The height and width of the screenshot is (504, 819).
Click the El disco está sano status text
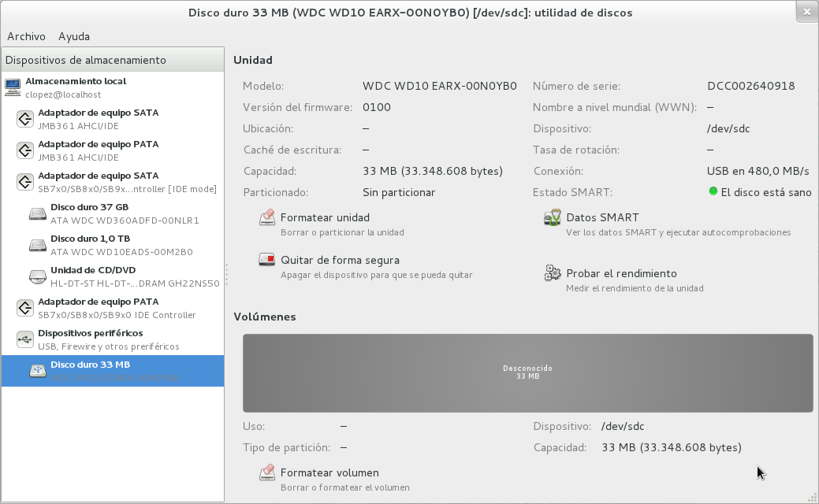[766, 192]
